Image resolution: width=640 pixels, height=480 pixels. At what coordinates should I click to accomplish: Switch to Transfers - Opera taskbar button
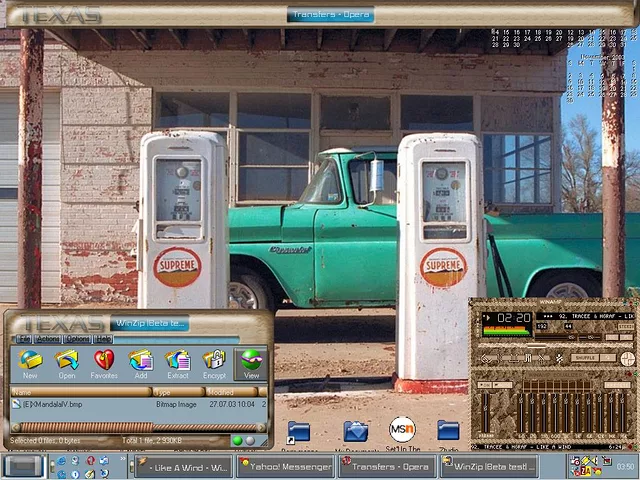(x=387, y=466)
